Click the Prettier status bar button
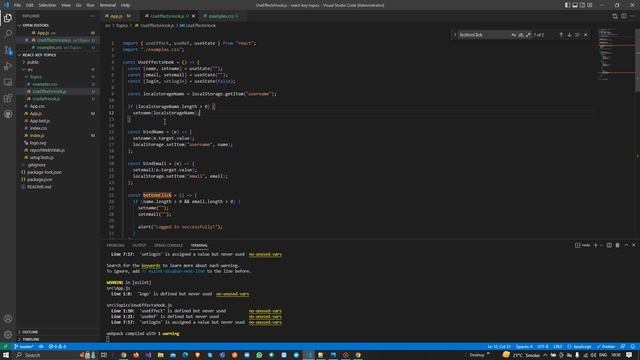This screenshot has height=360, width=640. [606, 347]
